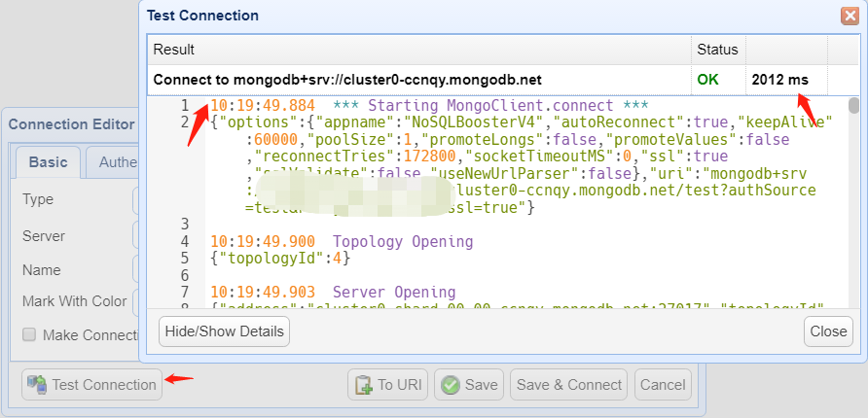Click the green OK status cell
The width and height of the screenshot is (868, 418).
click(x=707, y=80)
